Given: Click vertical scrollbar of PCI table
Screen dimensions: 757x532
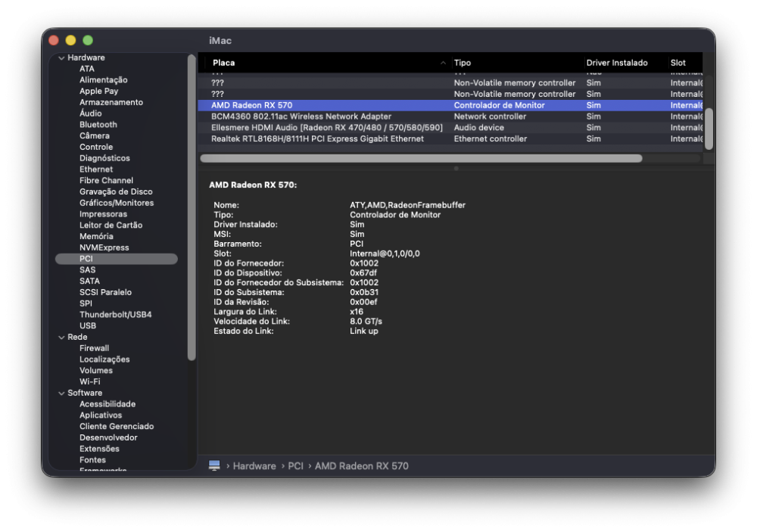Looking at the screenshot, I should 709,129.
